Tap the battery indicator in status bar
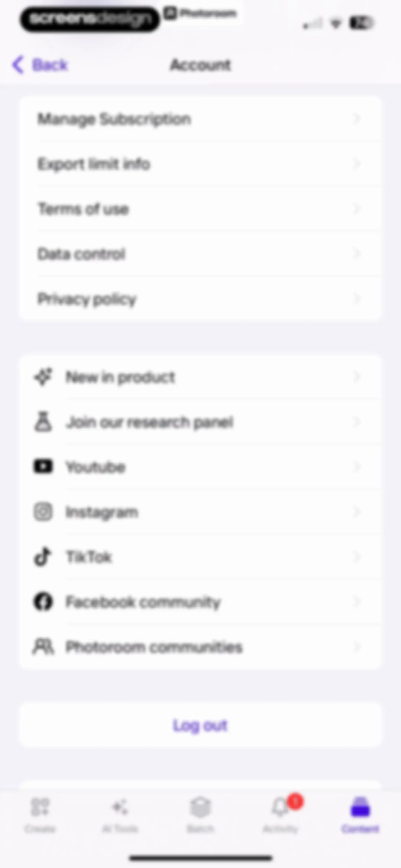Viewport: 401px width, 868px height. [x=361, y=23]
